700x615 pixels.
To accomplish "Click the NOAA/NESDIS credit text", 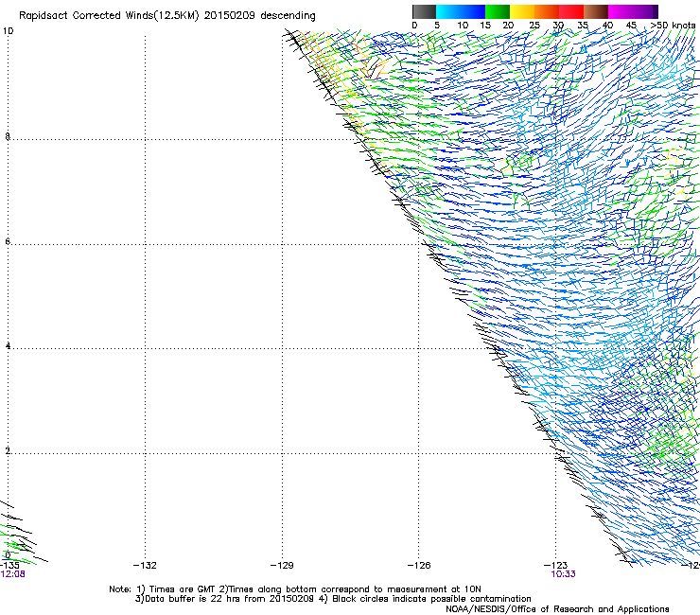I will coord(557,609).
